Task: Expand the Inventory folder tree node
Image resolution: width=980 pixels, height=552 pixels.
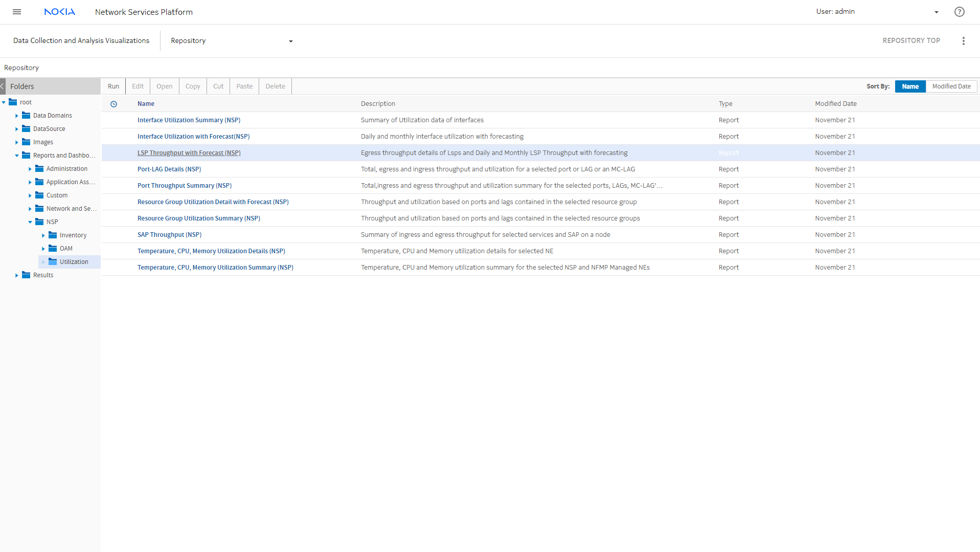Action: coord(43,235)
